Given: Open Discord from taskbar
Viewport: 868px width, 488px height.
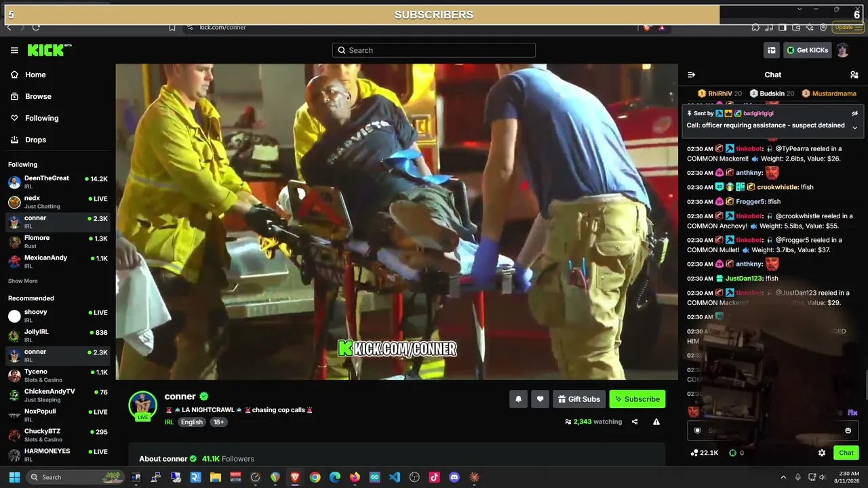Looking at the screenshot, I should click(x=454, y=477).
